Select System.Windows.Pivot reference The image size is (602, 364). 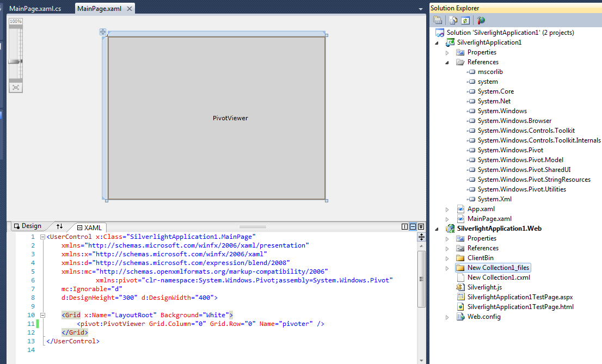(x=510, y=150)
